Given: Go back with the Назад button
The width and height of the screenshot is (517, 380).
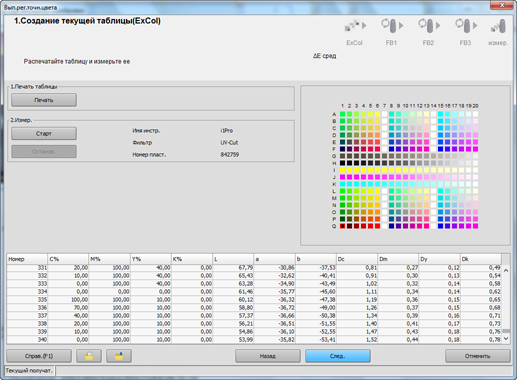Looking at the screenshot, I should tap(268, 356).
